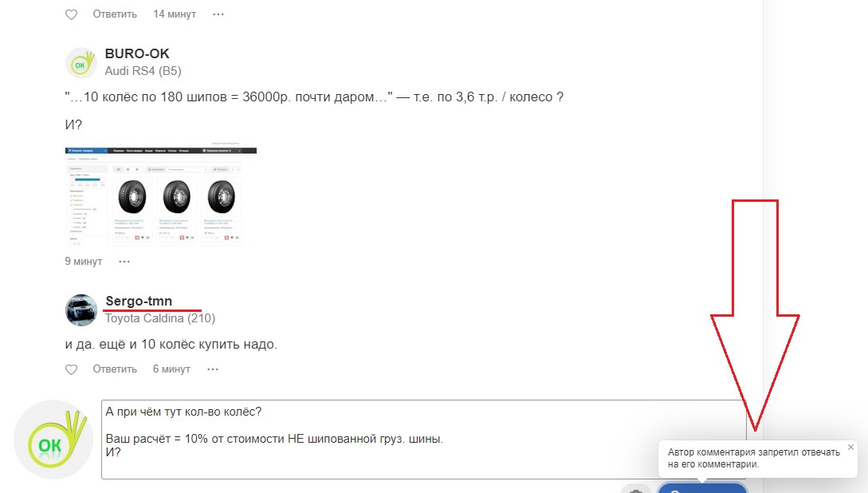The height and width of the screenshot is (493, 868).
Task: Open the Sergo-tmn username link
Action: click(x=139, y=301)
